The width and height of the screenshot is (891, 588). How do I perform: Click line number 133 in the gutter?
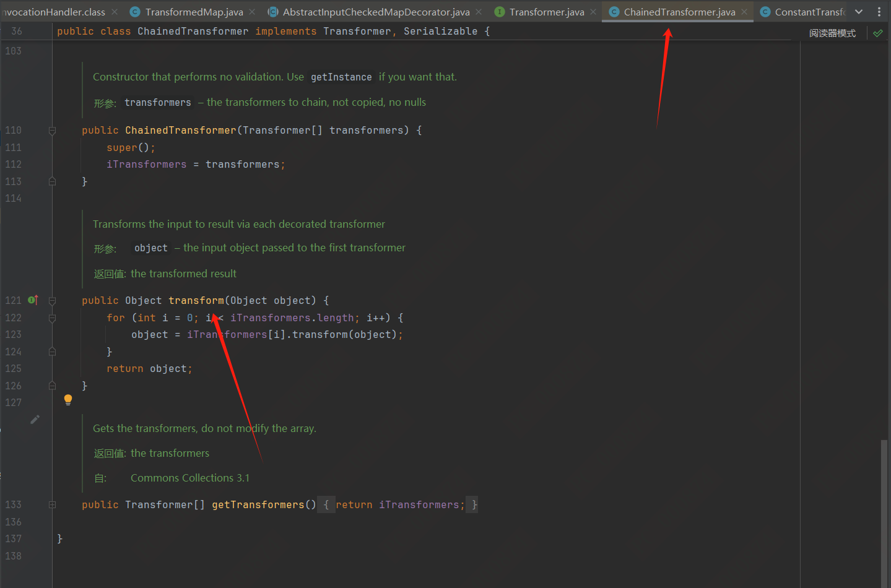pos(13,504)
